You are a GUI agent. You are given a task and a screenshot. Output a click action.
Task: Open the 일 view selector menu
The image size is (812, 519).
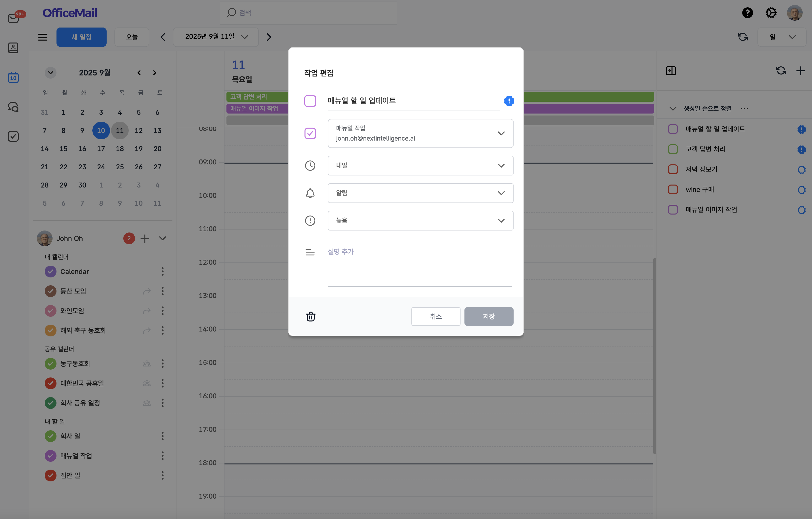coord(782,37)
